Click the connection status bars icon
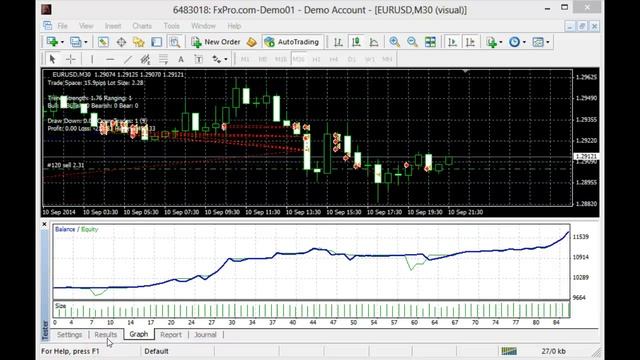 509,351
